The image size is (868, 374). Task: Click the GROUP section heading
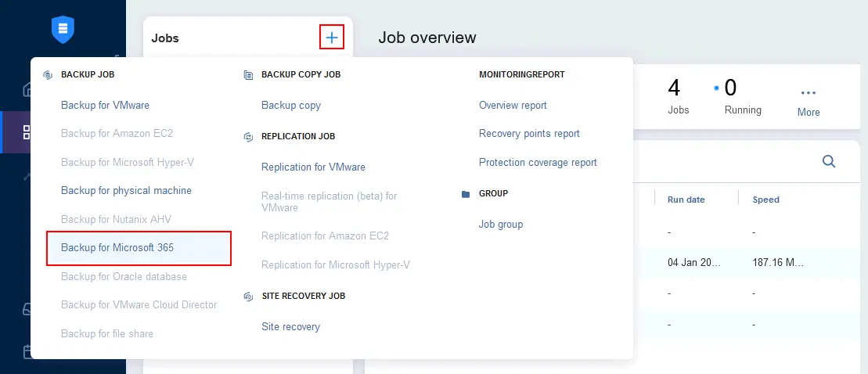coord(493,193)
